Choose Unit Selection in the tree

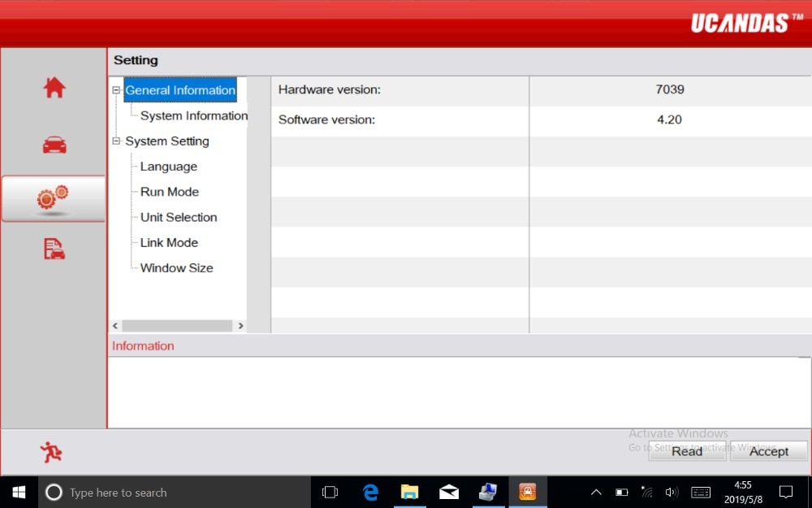tap(179, 217)
